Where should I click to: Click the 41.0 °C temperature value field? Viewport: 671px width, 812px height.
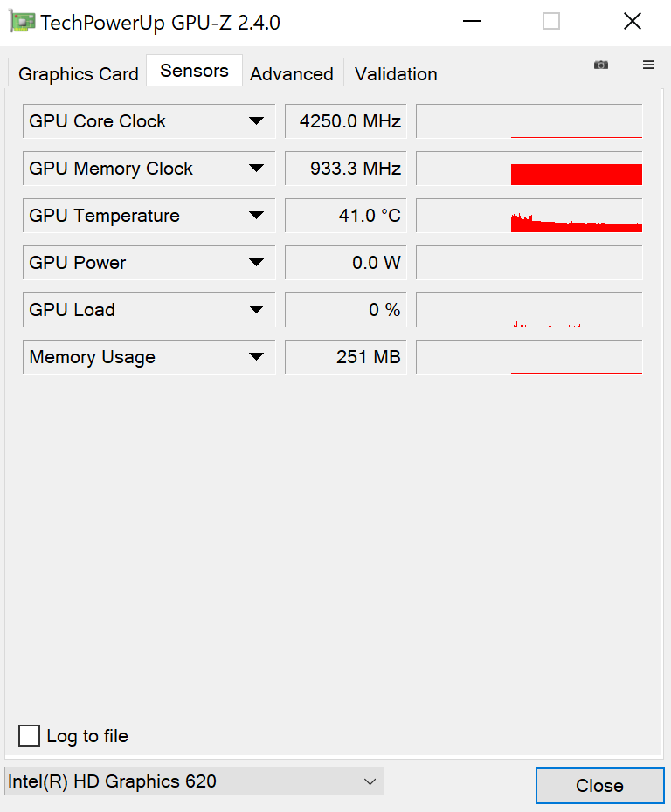click(x=346, y=216)
